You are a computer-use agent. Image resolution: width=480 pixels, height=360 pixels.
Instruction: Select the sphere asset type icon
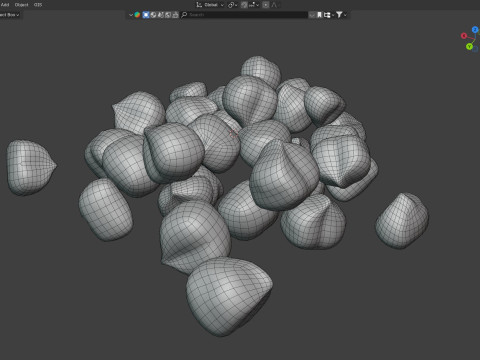[153, 15]
